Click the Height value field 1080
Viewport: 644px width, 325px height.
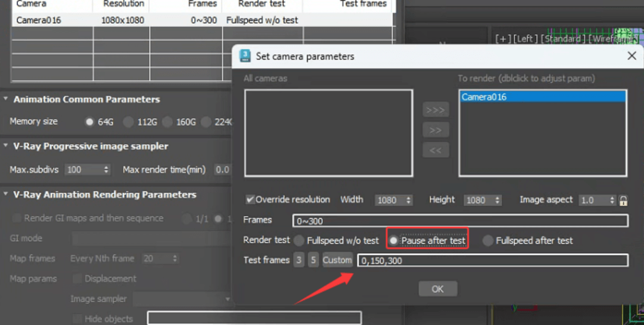pos(478,200)
